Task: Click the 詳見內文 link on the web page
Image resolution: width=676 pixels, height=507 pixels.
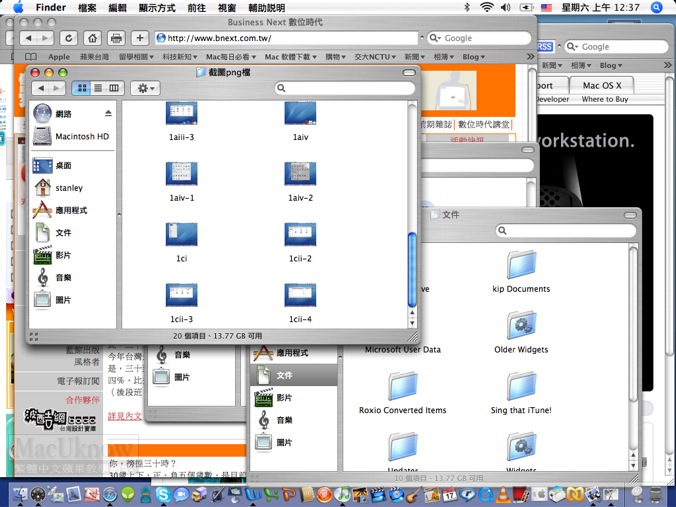Action: coord(125,416)
